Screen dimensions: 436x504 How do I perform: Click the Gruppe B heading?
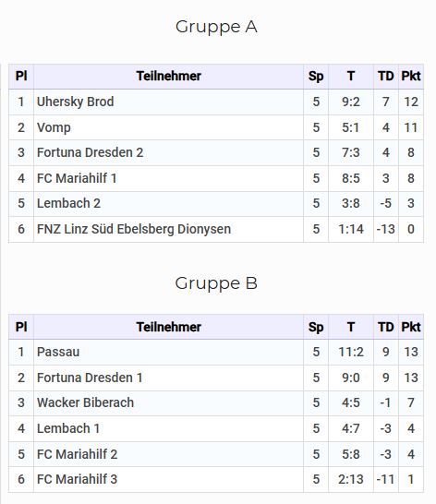coord(216,283)
